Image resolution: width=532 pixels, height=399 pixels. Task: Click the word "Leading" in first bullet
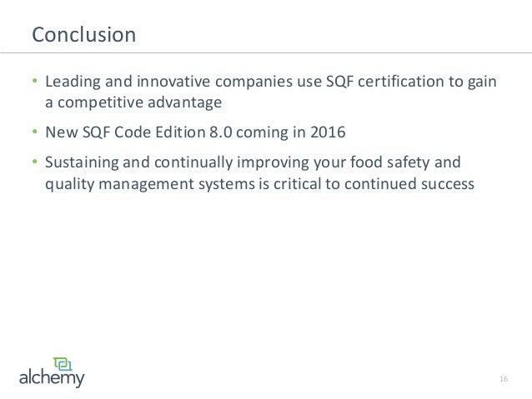click(73, 82)
